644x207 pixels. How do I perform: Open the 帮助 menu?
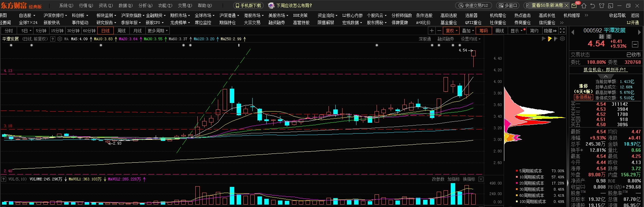(x=205, y=5)
